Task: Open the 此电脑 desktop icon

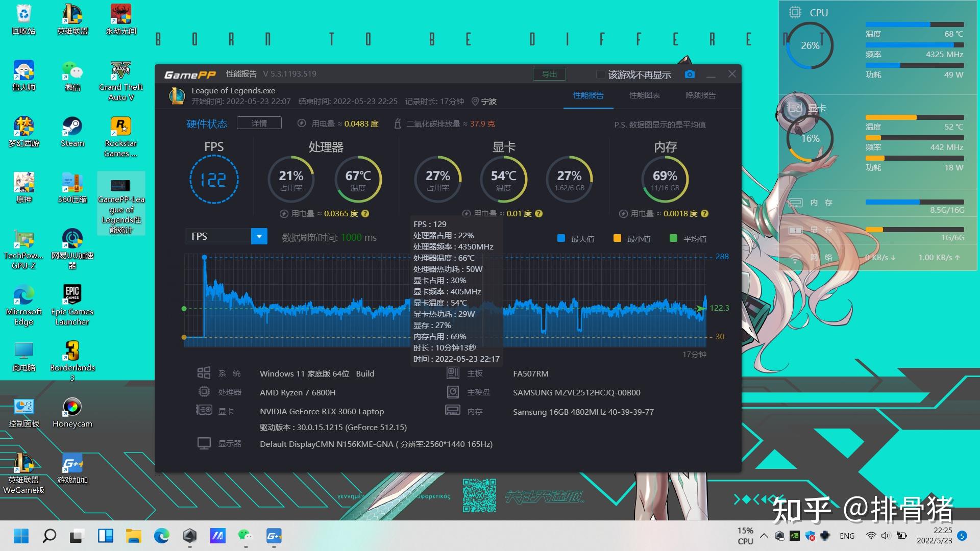Action: [x=24, y=356]
